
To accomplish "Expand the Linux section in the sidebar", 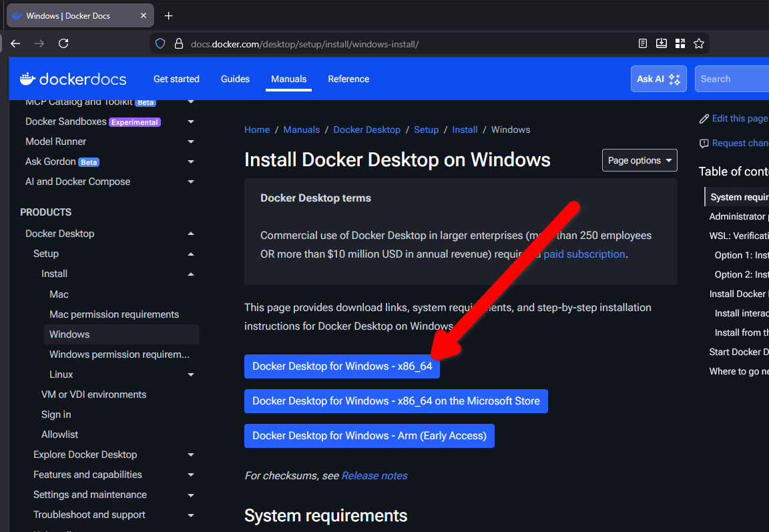I will (x=191, y=374).
